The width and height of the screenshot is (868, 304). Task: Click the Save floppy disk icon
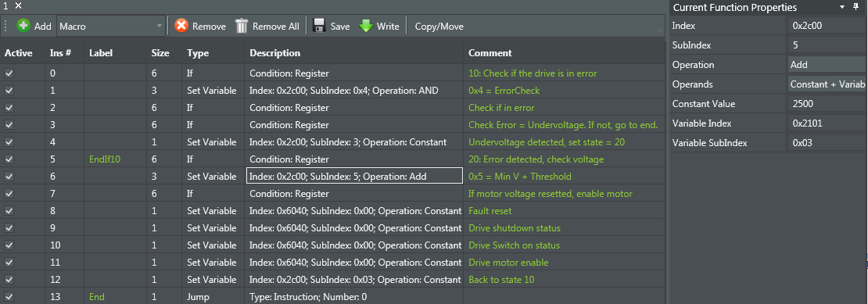tap(319, 26)
